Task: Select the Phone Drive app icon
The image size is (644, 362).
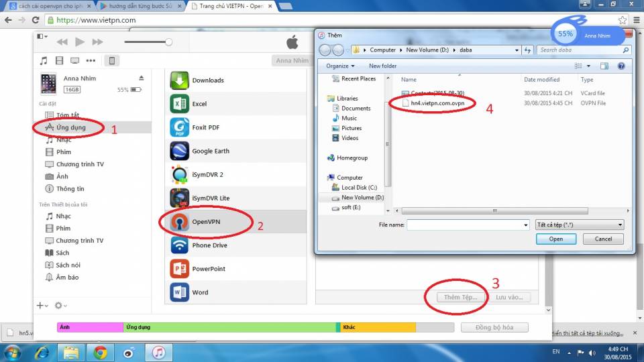Action: (180, 245)
